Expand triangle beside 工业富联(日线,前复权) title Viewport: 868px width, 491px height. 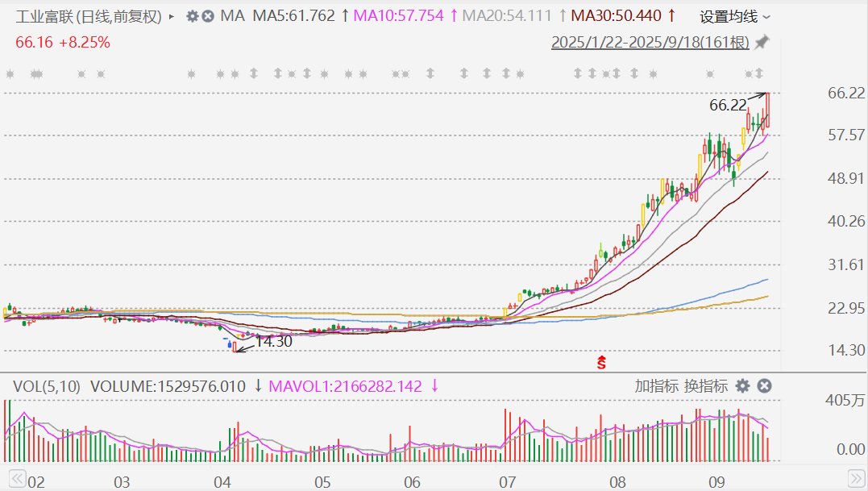(172, 17)
